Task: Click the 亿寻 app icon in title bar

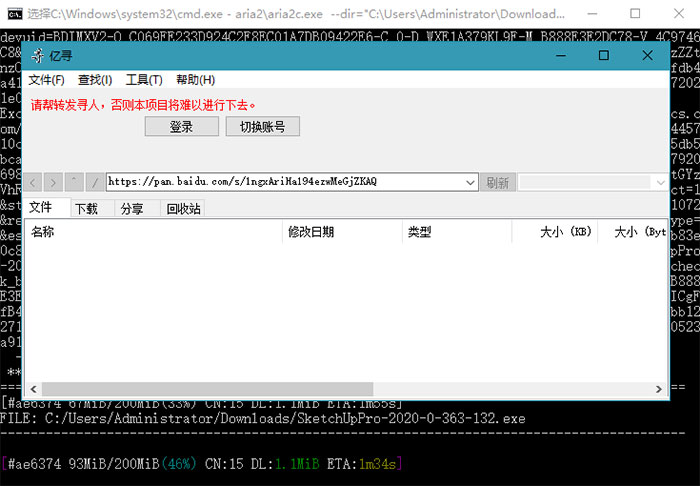Action: click(38, 56)
